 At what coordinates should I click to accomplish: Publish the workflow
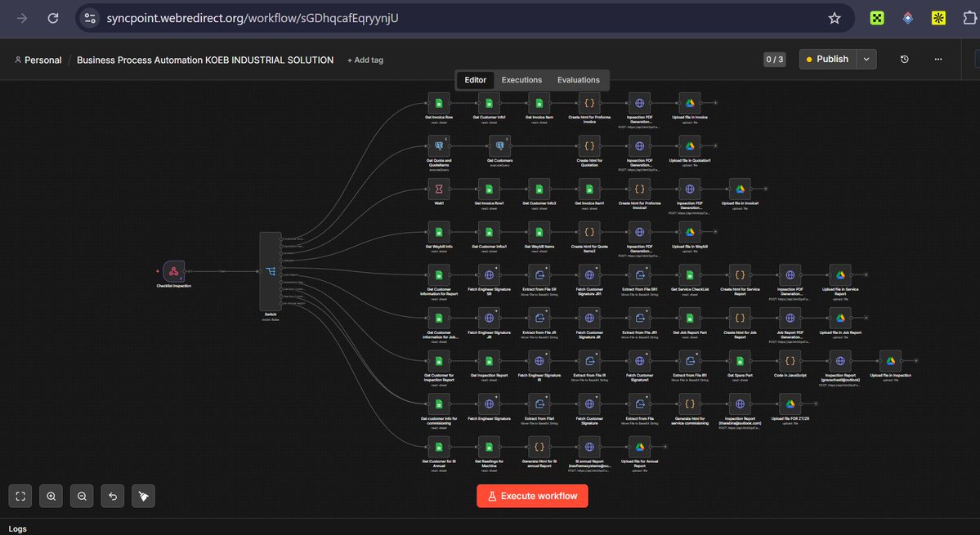coord(827,60)
